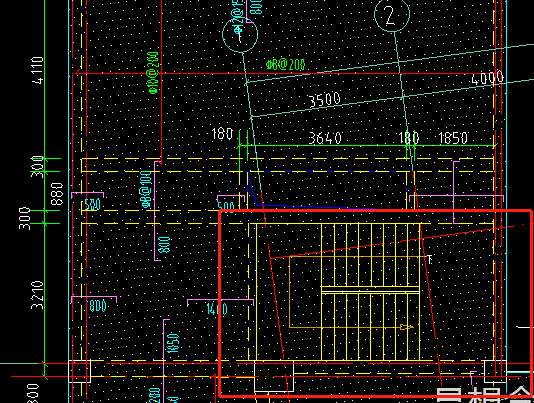This screenshot has height=403, width=534.
Task: Select the green horizontal Φ8@200 rebar label
Action: tap(285, 64)
